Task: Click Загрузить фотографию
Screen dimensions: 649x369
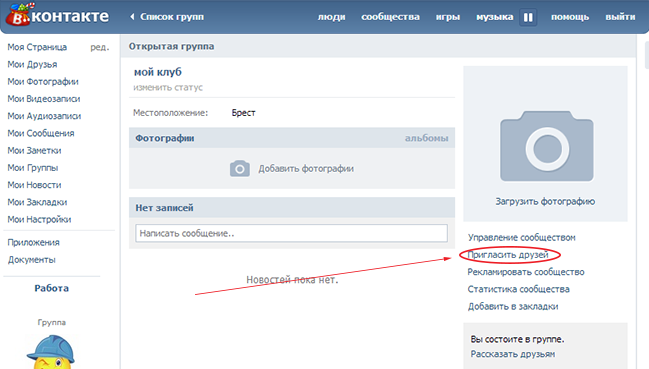Action: [545, 201]
